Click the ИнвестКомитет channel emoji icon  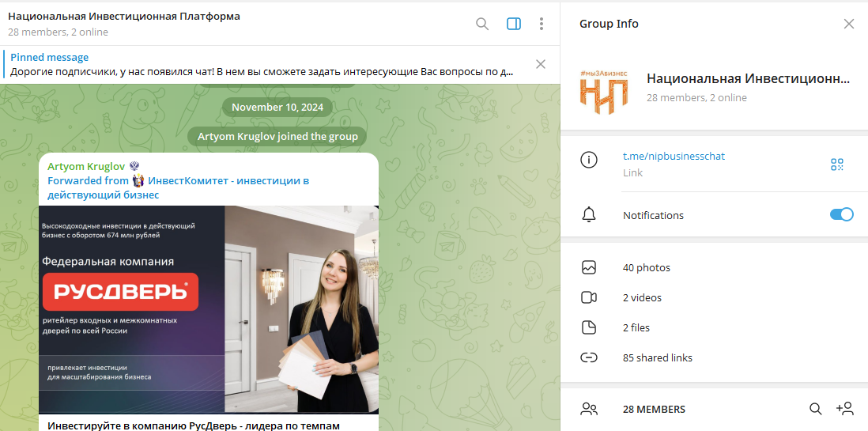click(x=138, y=180)
